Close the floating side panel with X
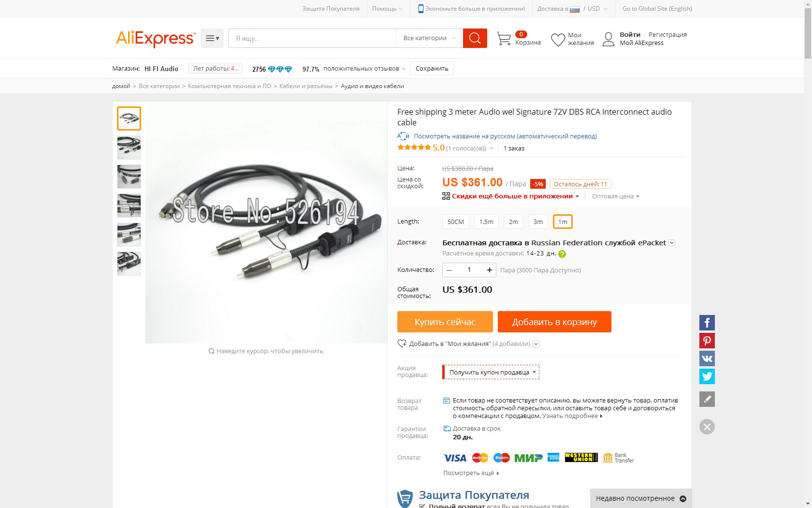The width and height of the screenshot is (812, 508). pos(707,427)
